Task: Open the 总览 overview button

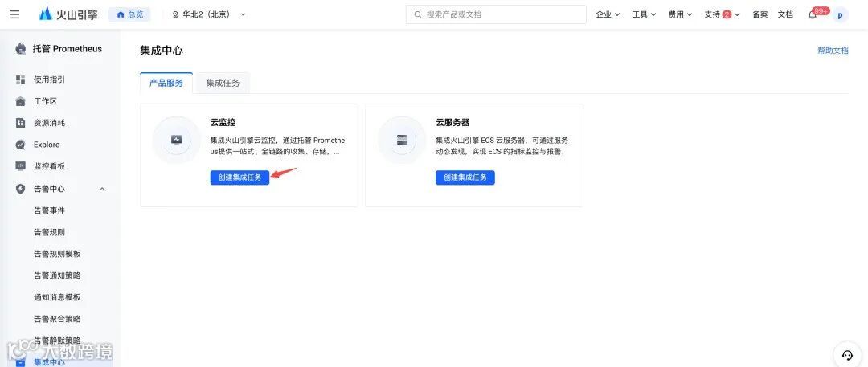Action: (x=129, y=14)
